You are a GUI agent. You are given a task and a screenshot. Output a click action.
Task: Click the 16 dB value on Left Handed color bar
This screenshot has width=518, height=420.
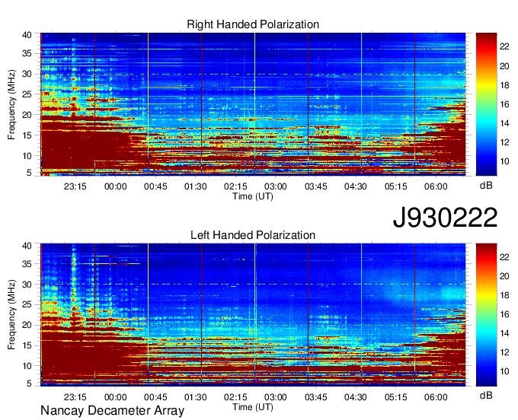point(504,314)
